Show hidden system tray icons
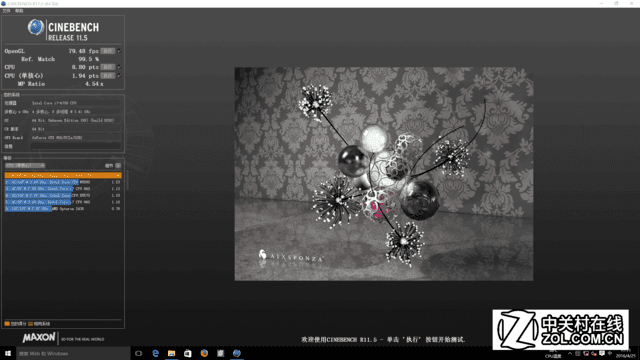640x360 pixels. tap(570, 353)
